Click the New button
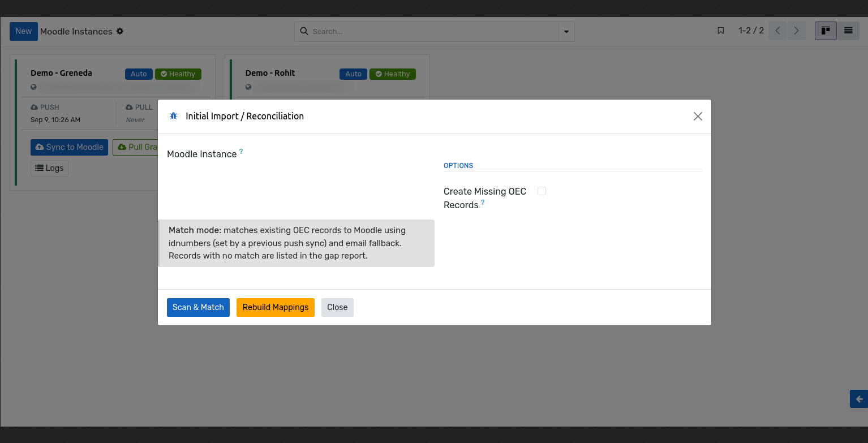 pos(24,31)
